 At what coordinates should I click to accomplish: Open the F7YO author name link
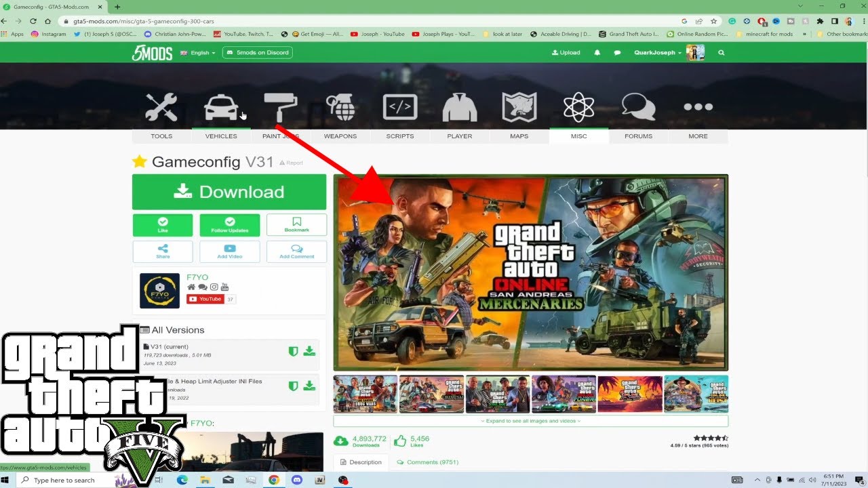tap(197, 277)
